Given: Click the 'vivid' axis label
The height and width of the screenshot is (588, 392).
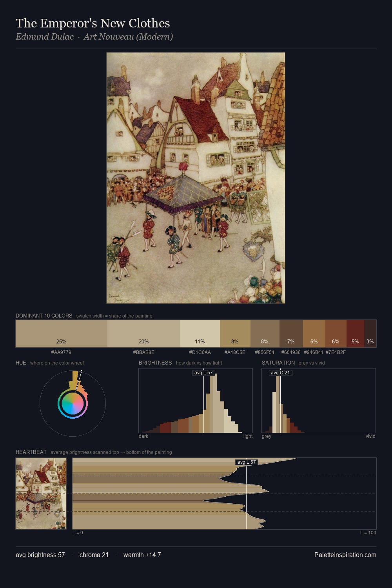Looking at the screenshot, I should (370, 436).
